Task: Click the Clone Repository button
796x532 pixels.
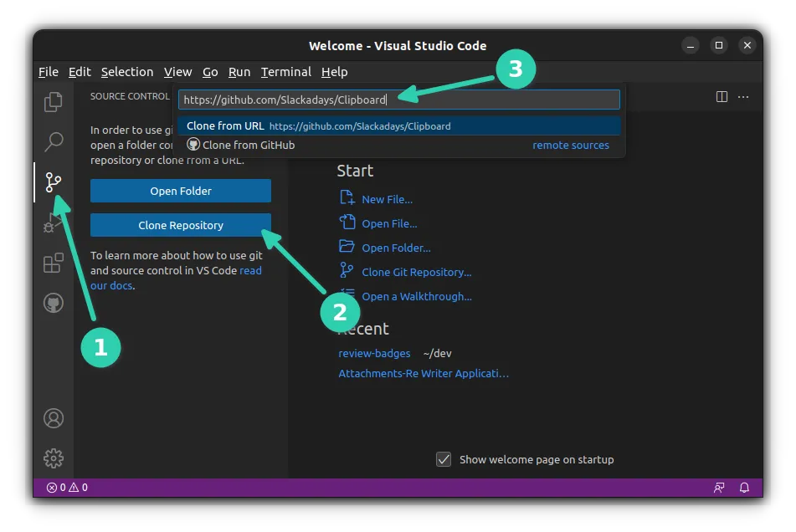Action: [x=180, y=224]
